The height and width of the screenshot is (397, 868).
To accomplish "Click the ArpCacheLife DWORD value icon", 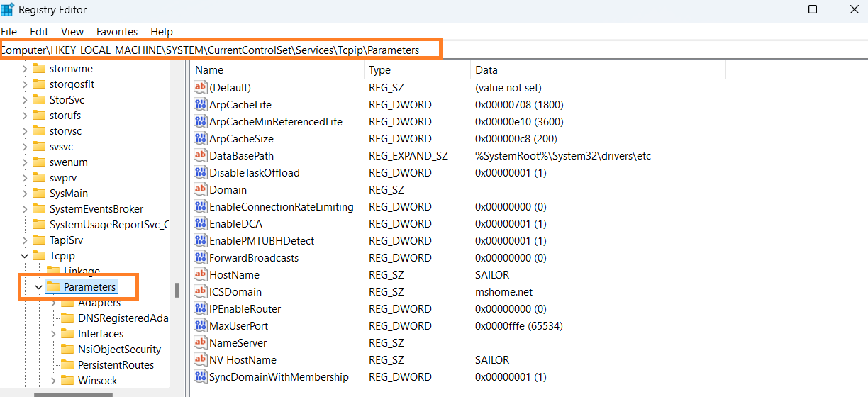I will point(201,105).
